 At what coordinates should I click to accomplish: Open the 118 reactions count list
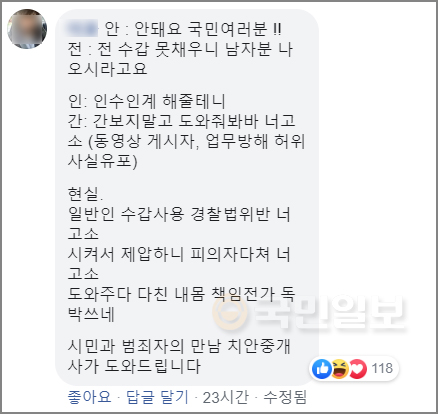[x=382, y=369]
